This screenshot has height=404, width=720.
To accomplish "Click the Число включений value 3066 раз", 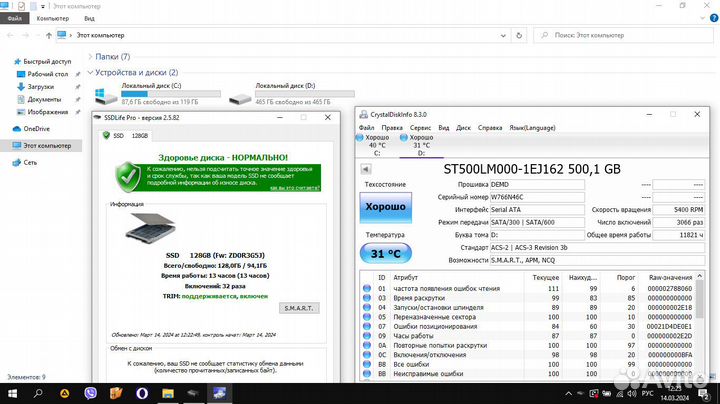I will click(679, 222).
